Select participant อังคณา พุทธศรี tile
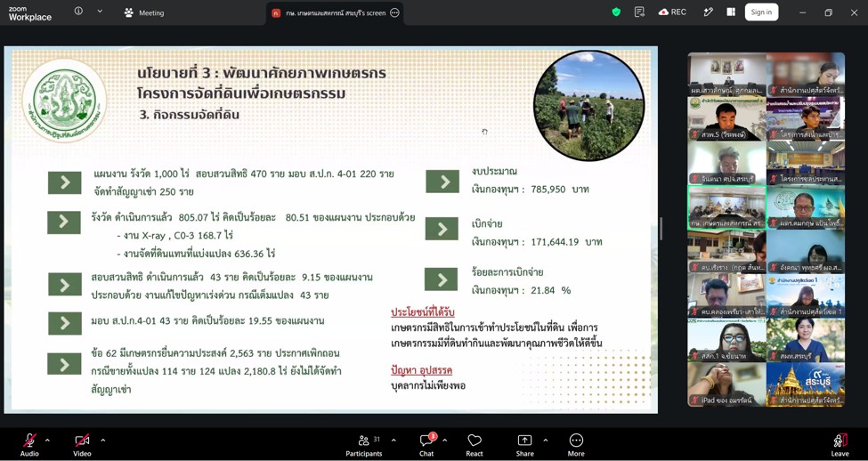This screenshot has width=868, height=461. [806, 251]
